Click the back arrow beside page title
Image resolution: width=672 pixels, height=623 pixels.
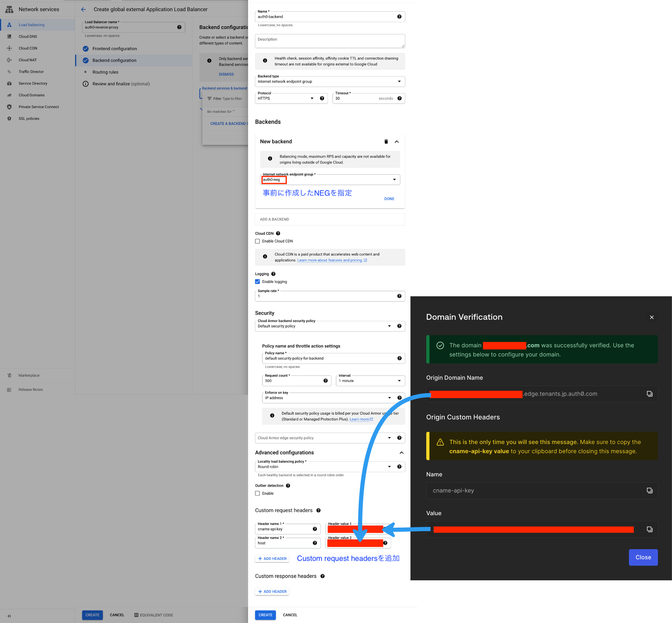83,9
